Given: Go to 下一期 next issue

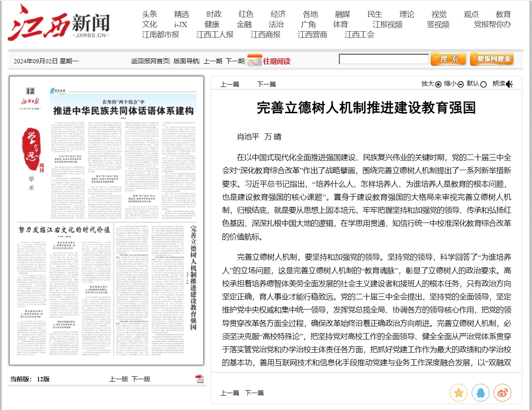Looking at the screenshot, I should [235, 61].
